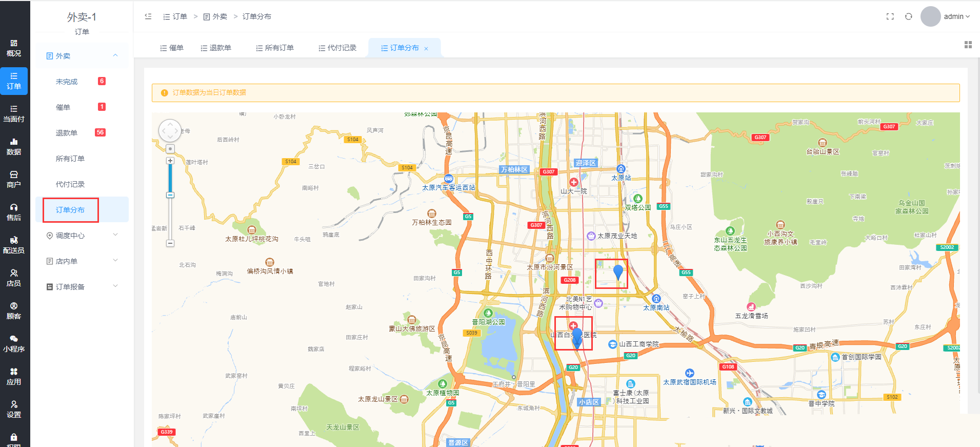Image resolution: width=980 pixels, height=447 pixels.
Task: Switch to the 代付记录 tab
Action: [x=337, y=48]
